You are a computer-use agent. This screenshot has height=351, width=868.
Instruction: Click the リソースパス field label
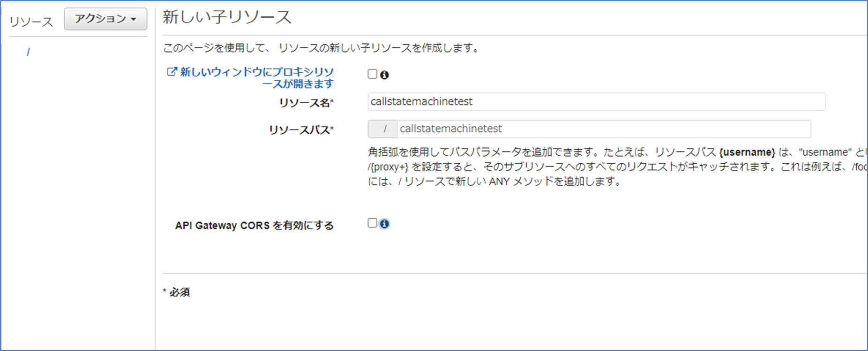301,130
